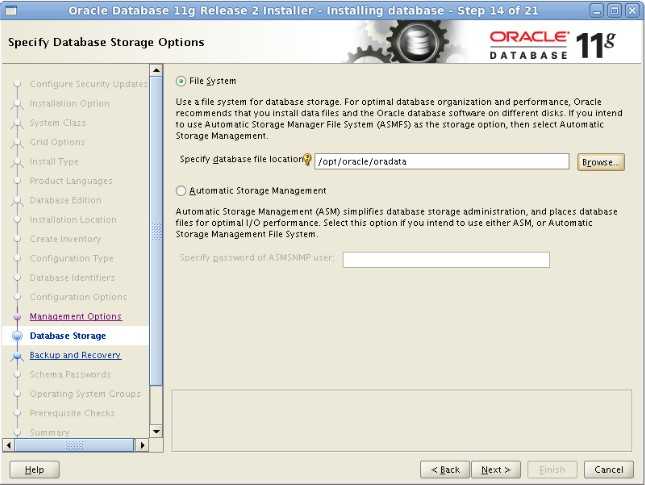This screenshot has height=485, width=645.
Task: Click the Grid Options step
Action: (58, 142)
